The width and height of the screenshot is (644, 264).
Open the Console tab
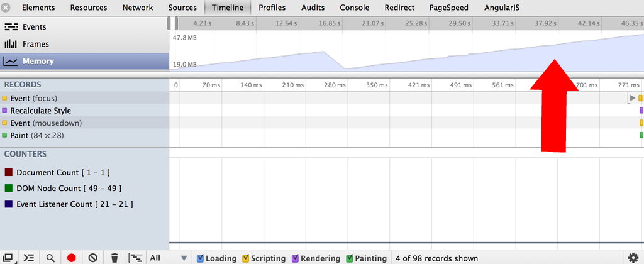(x=355, y=8)
